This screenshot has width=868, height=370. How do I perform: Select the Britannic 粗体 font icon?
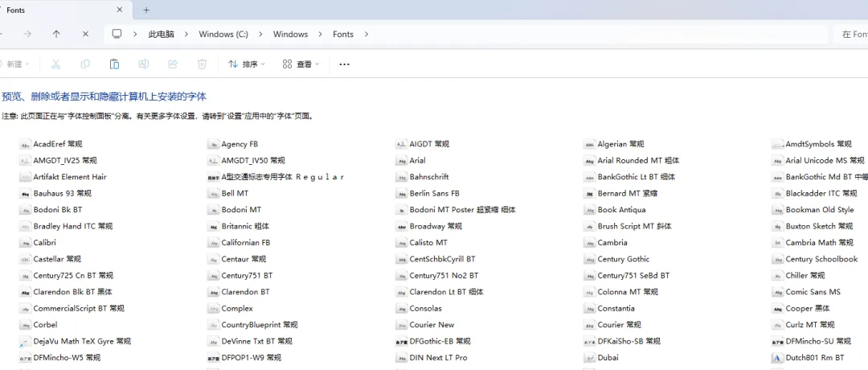213,227
